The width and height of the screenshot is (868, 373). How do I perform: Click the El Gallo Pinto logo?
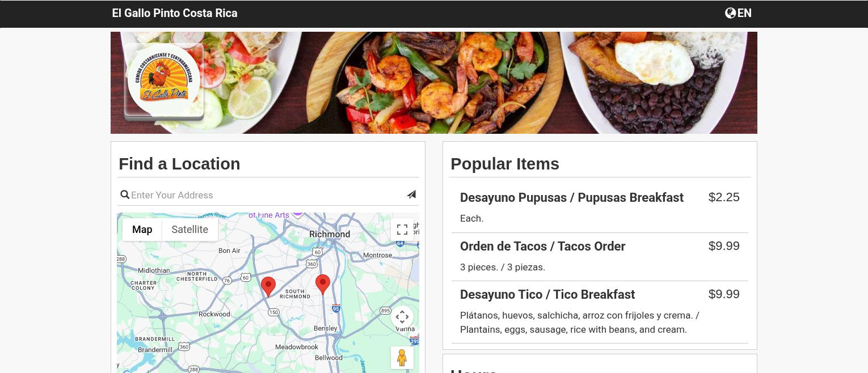[164, 80]
